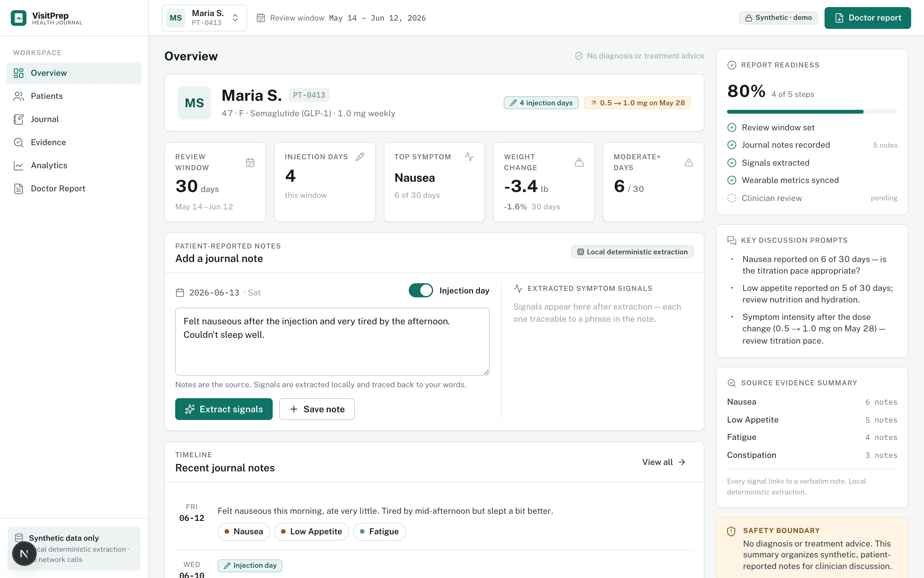Click the Low Appetite tag on 06-12 note
This screenshot has height=578, width=924.
click(311, 532)
